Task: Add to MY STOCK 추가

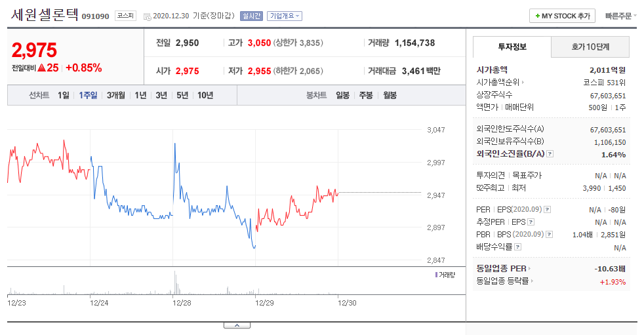Action: (562, 16)
